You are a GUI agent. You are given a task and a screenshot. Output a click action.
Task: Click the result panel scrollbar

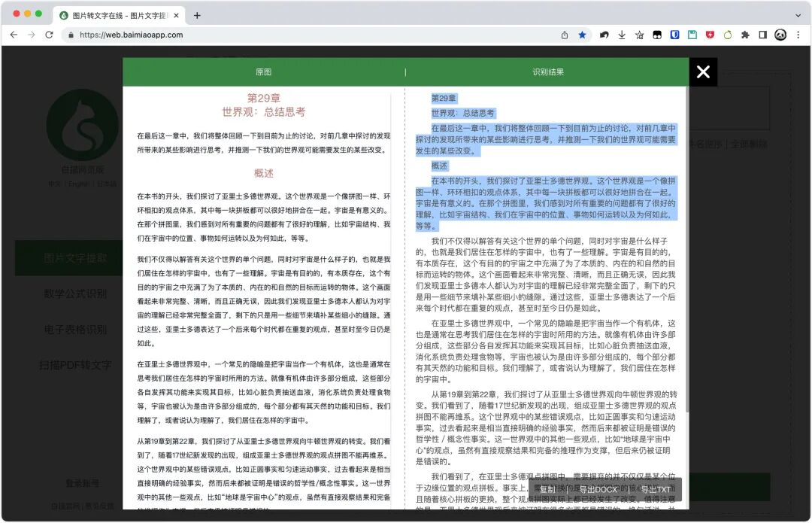coord(686,249)
